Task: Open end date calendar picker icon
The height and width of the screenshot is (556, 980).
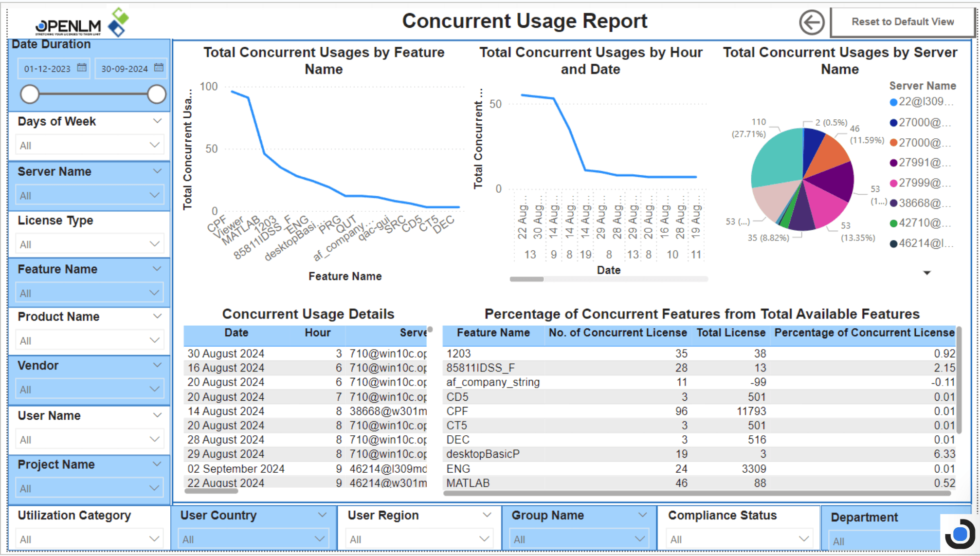Action: pos(159,68)
